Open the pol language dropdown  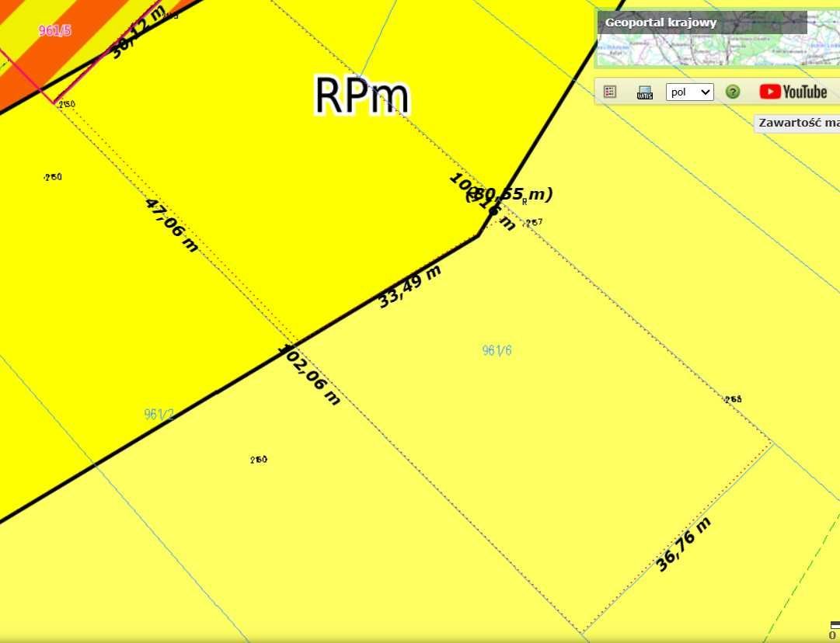[x=689, y=92]
